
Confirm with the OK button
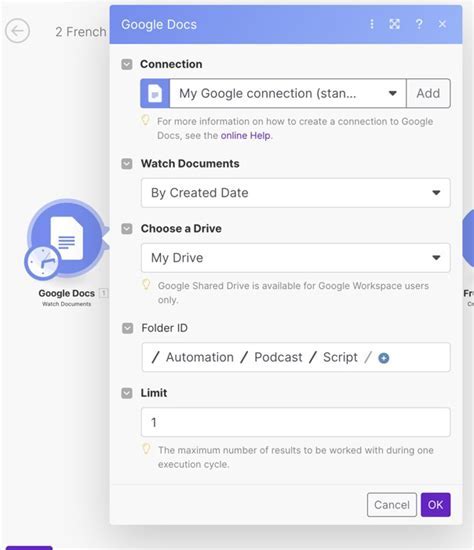coord(435,505)
